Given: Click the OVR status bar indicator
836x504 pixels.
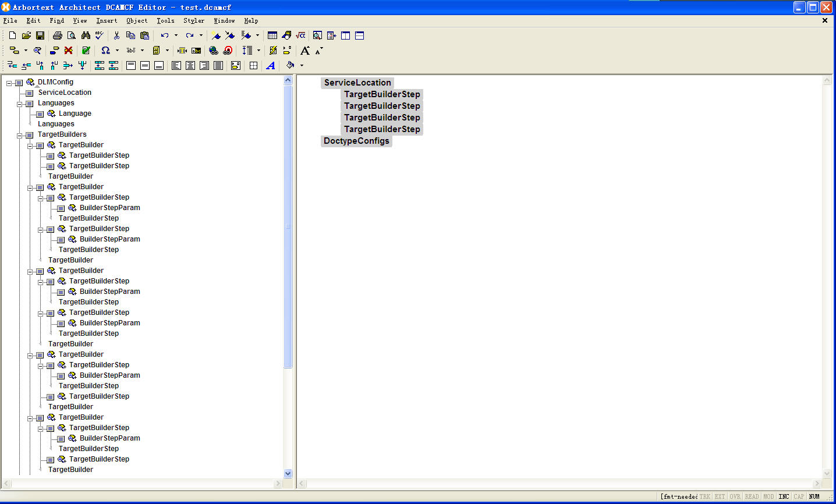Looking at the screenshot, I should (x=735, y=496).
